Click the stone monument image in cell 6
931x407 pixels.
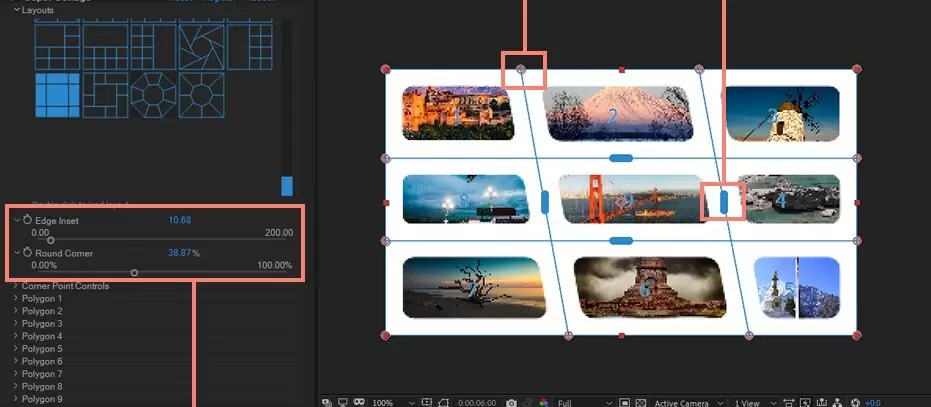pos(650,287)
